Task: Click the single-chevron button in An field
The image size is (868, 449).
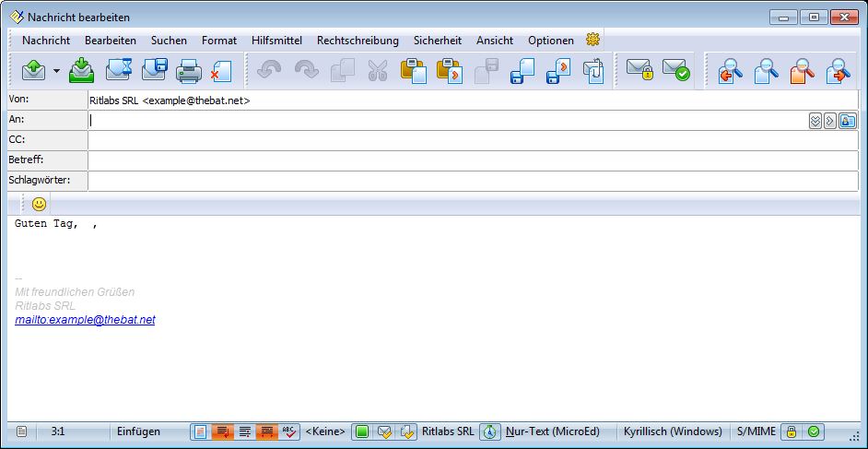Action: click(x=829, y=121)
